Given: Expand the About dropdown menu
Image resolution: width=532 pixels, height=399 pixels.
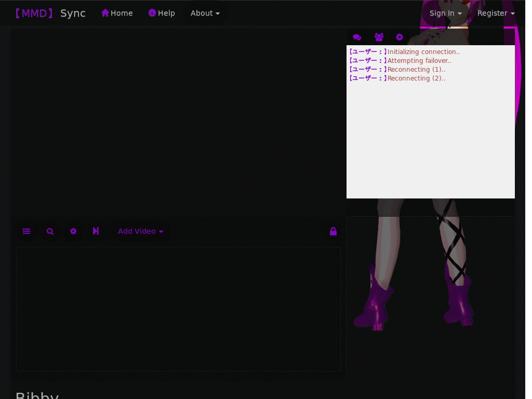Looking at the screenshot, I should tap(205, 13).
